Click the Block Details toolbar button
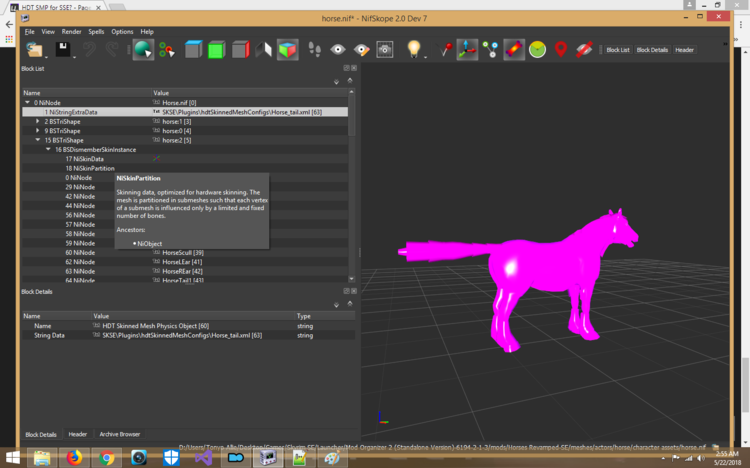Image resolution: width=750 pixels, height=468 pixels. click(x=652, y=50)
